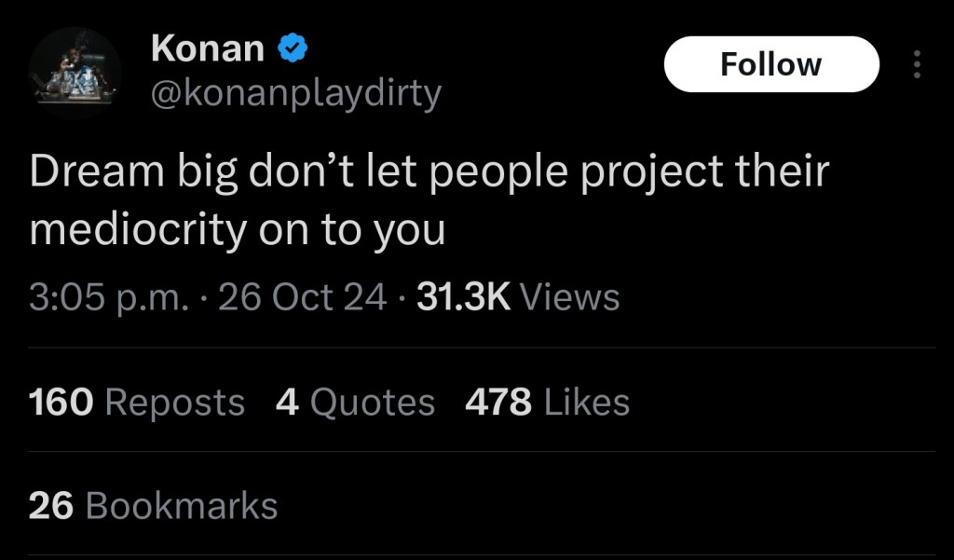954x560 pixels.
Task: Click the bold 31.3K view count
Action: [465, 297]
